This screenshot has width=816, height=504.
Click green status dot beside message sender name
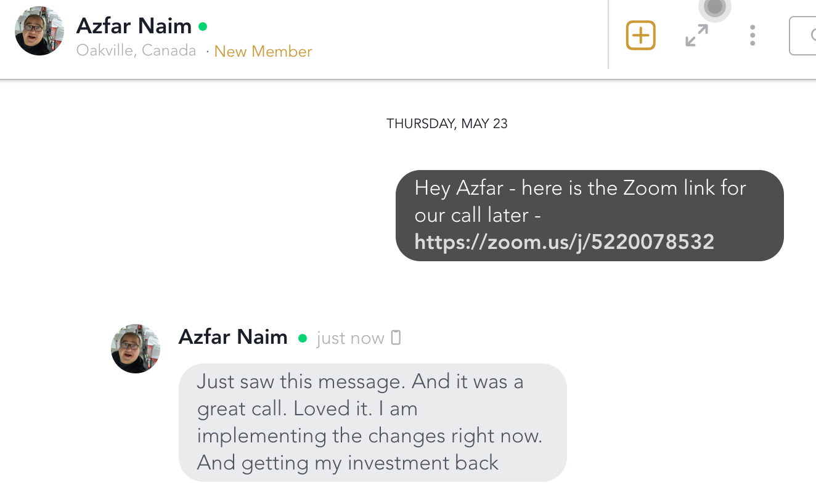click(302, 338)
